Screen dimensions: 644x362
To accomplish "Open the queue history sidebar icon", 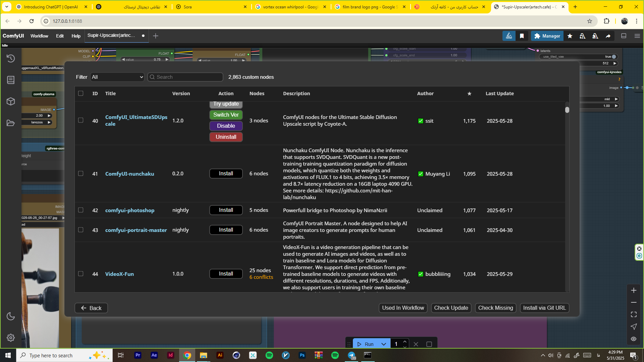I will (x=11, y=58).
